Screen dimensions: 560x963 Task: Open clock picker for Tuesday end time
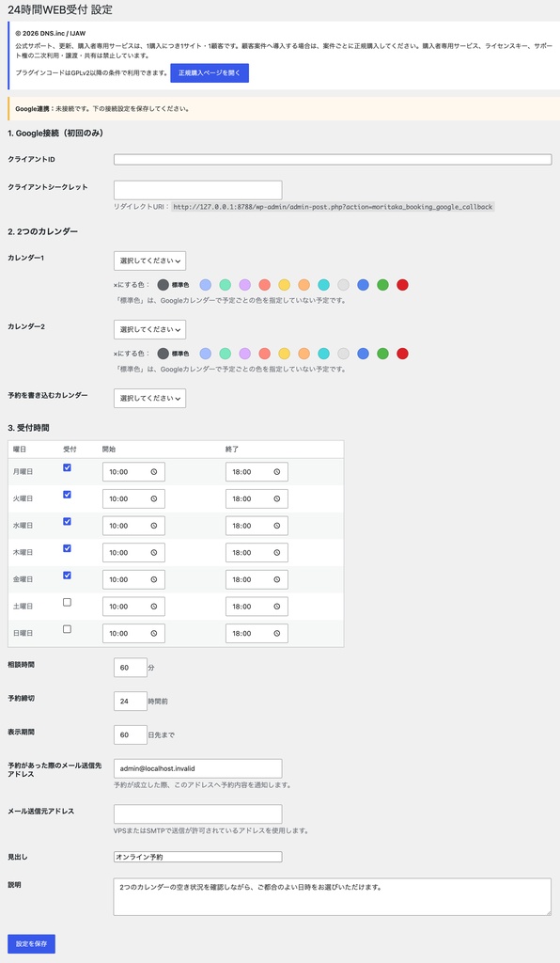(x=277, y=498)
